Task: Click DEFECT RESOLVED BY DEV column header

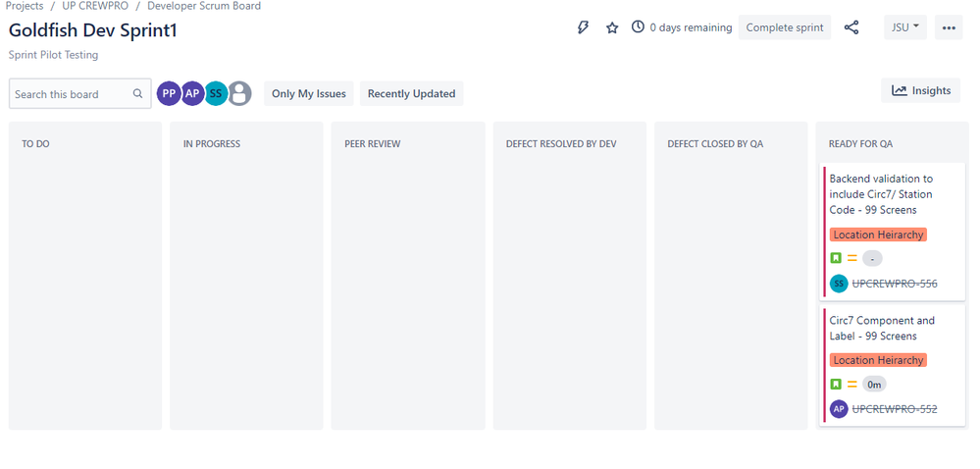Action: (561, 144)
